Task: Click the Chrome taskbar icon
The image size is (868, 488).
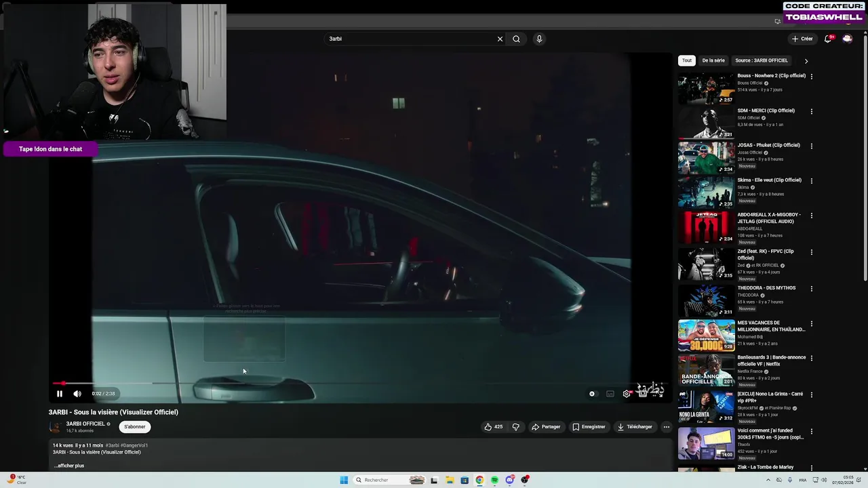Action: point(479,480)
